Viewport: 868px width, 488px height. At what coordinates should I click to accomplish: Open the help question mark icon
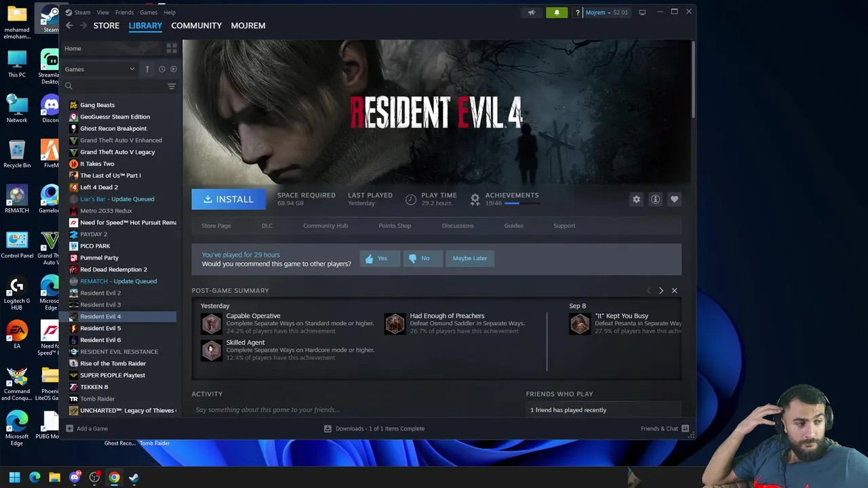click(577, 12)
